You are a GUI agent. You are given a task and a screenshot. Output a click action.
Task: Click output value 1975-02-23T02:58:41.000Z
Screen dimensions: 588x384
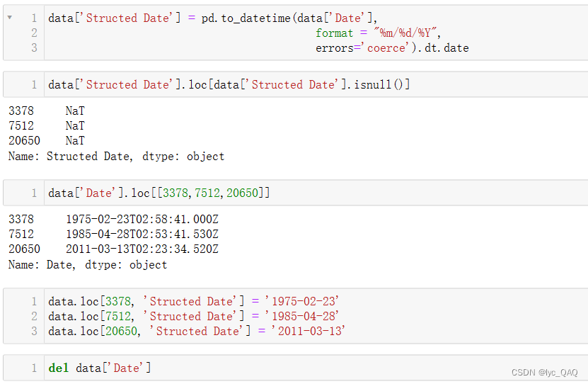[142, 219]
